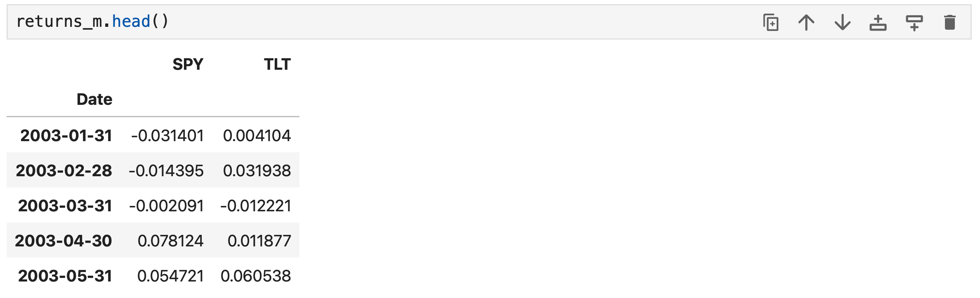Click SPY value -0.031401

(167, 135)
